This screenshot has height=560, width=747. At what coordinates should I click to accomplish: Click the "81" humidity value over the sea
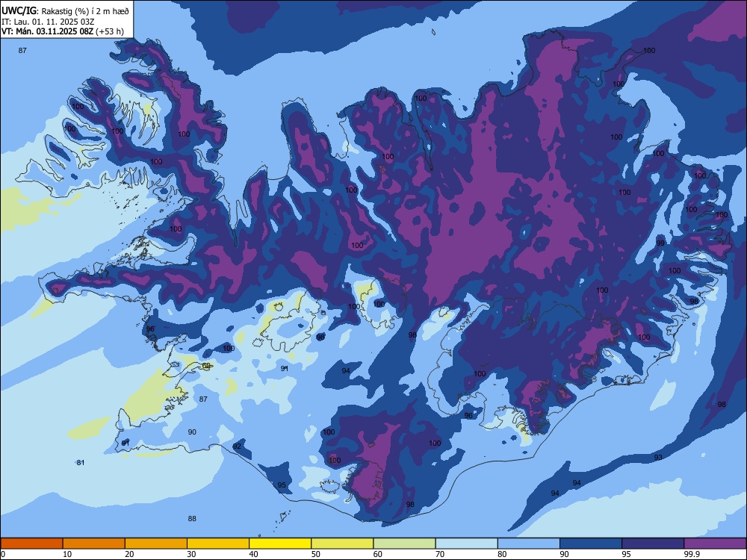(x=81, y=462)
